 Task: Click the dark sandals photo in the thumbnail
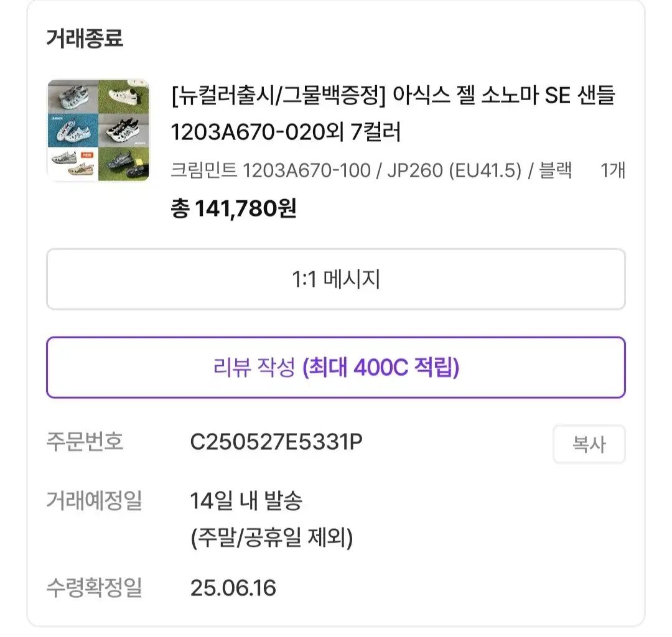(x=124, y=163)
